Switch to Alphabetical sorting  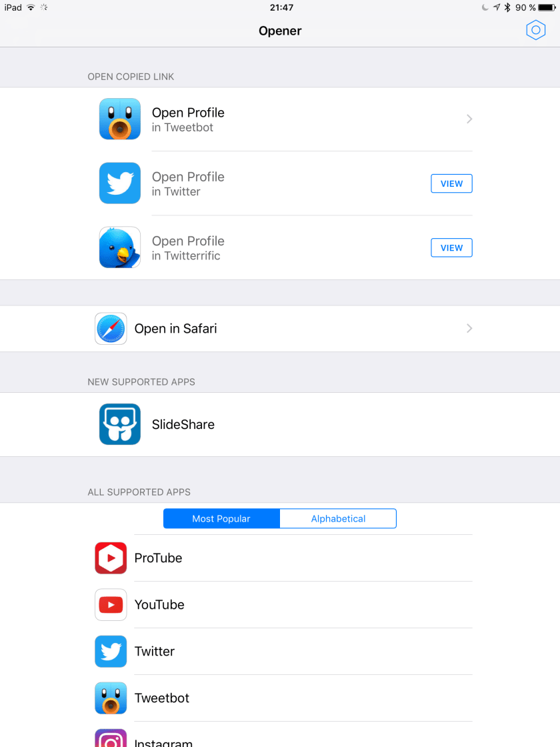coord(338,518)
